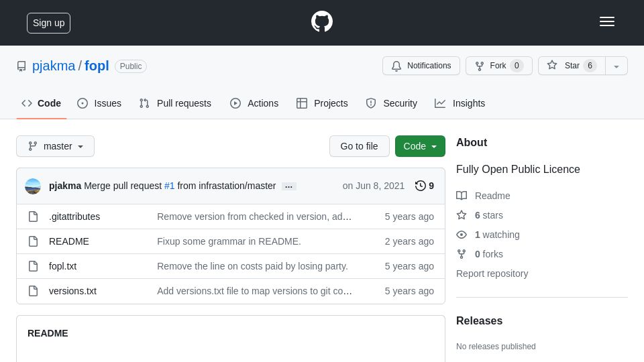Image resolution: width=644 pixels, height=362 pixels.
Task: Click the branch icon in master selector
Action: (32, 146)
